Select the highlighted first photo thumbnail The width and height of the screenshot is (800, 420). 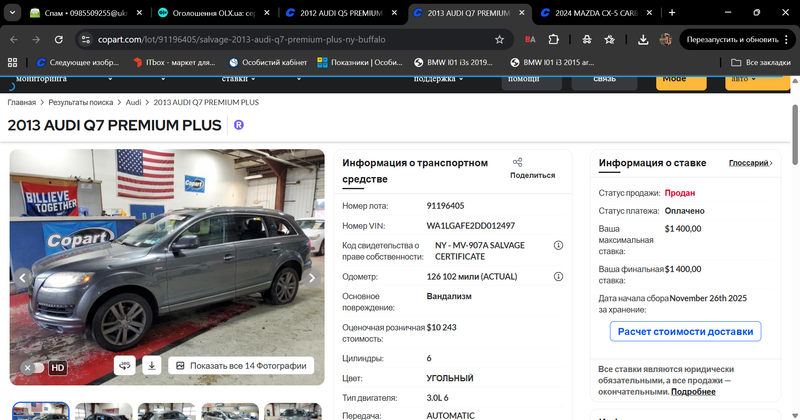(41, 411)
